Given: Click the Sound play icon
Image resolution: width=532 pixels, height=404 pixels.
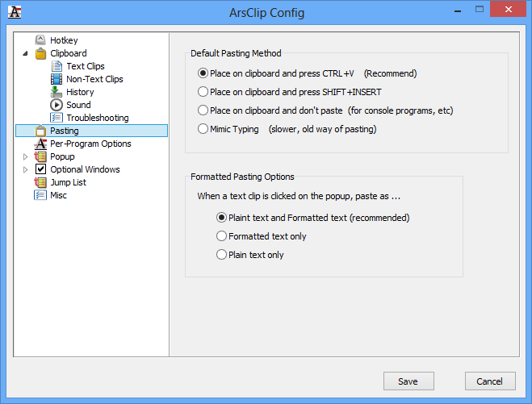Looking at the screenshot, I should pos(57,105).
